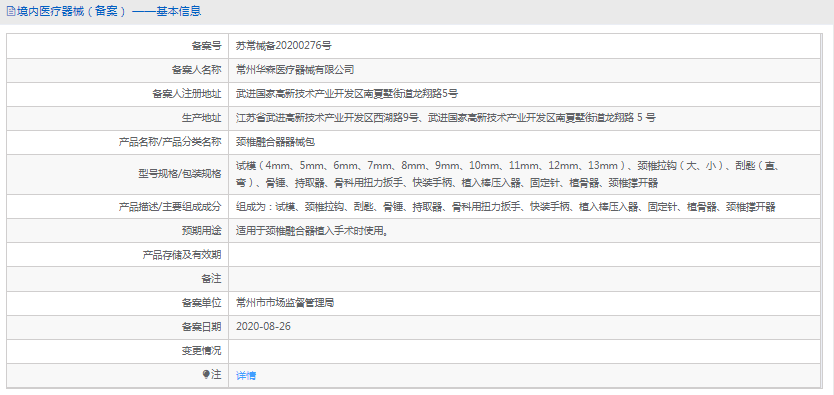The height and width of the screenshot is (395, 834).
Task: Select company name 常州华森医疗器械有限公司
Action: pyautogui.click(x=295, y=70)
